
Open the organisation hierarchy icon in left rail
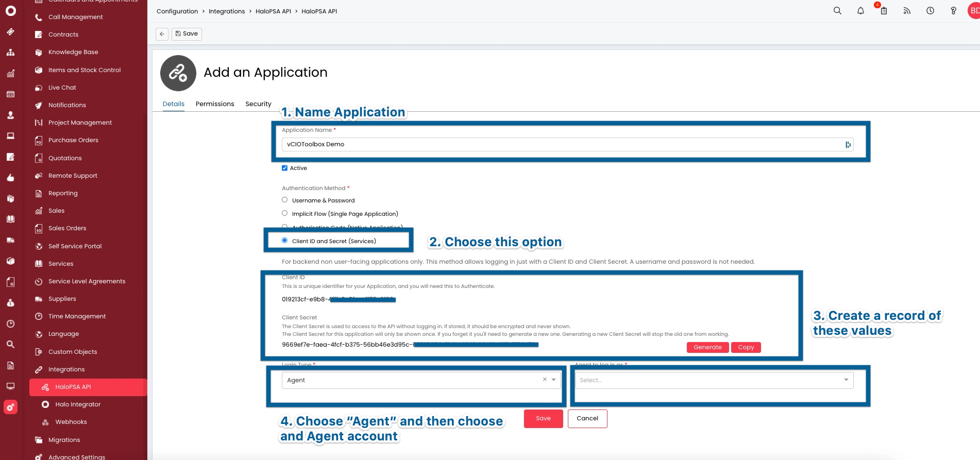tap(10, 53)
